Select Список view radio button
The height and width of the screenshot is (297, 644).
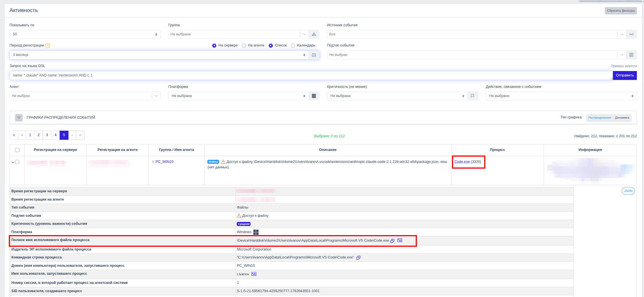(x=271, y=46)
